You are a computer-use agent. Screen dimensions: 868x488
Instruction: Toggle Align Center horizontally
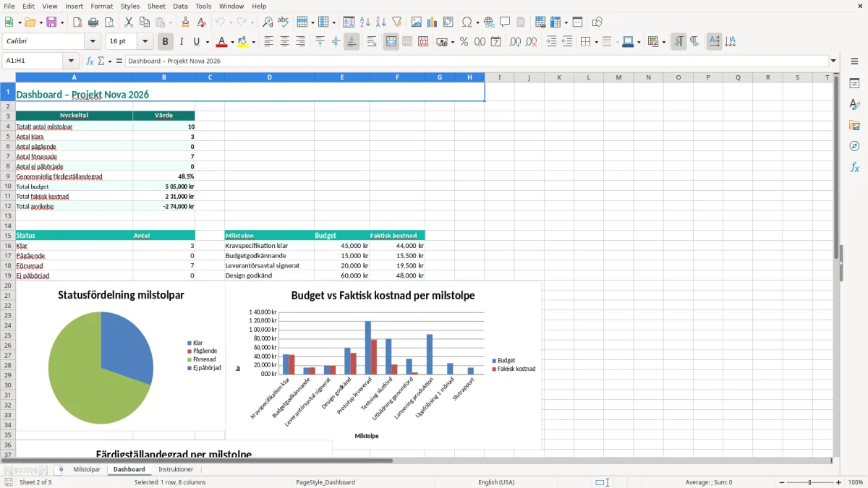pos(284,42)
